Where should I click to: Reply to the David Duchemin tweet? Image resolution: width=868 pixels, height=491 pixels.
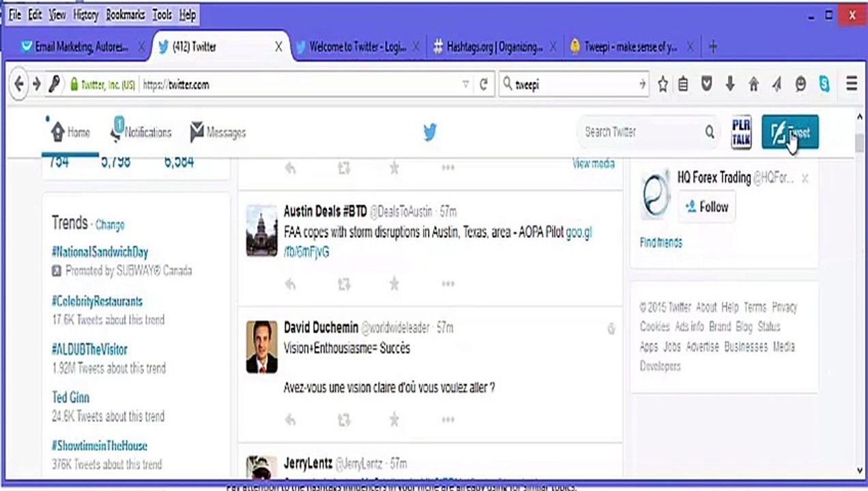290,420
